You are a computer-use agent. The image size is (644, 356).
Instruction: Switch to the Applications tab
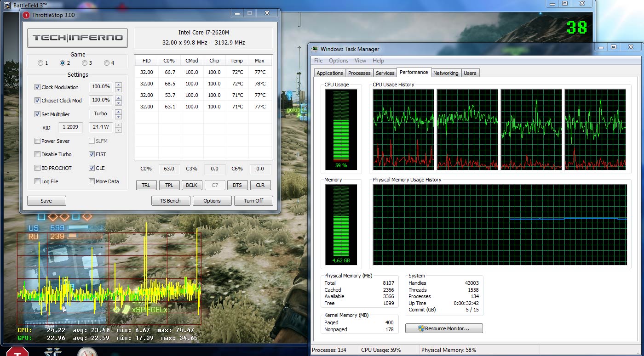[330, 73]
